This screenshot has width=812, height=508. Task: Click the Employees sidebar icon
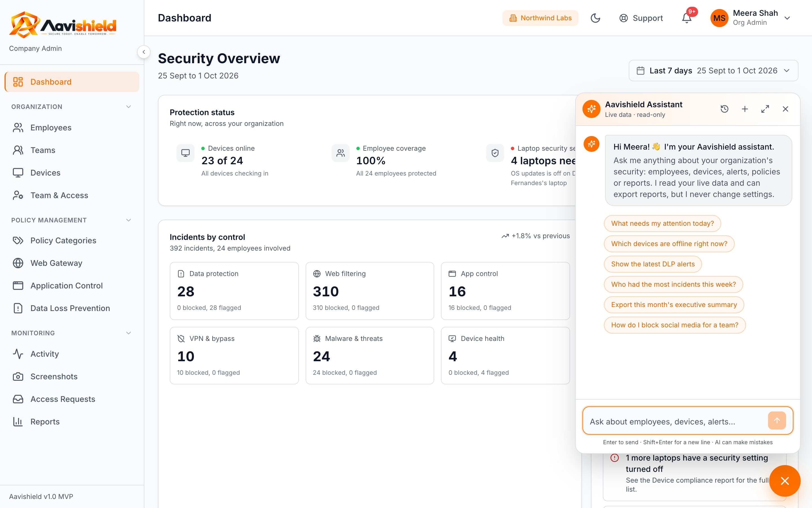pos(18,128)
